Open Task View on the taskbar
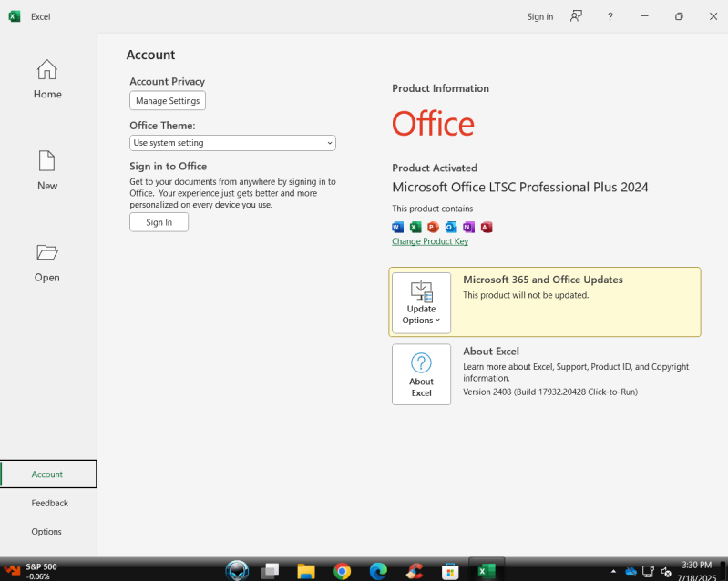 click(271, 571)
